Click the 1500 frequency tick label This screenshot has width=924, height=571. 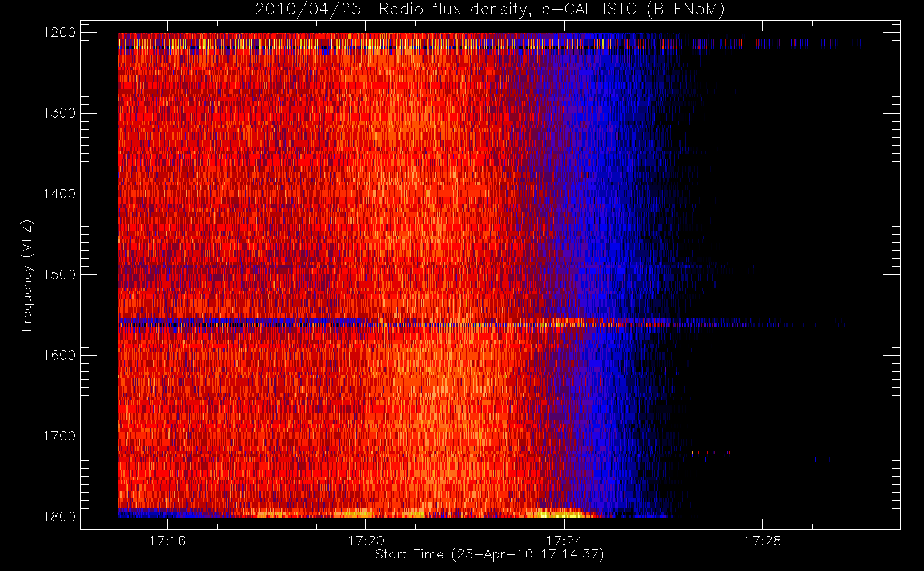[x=59, y=275]
